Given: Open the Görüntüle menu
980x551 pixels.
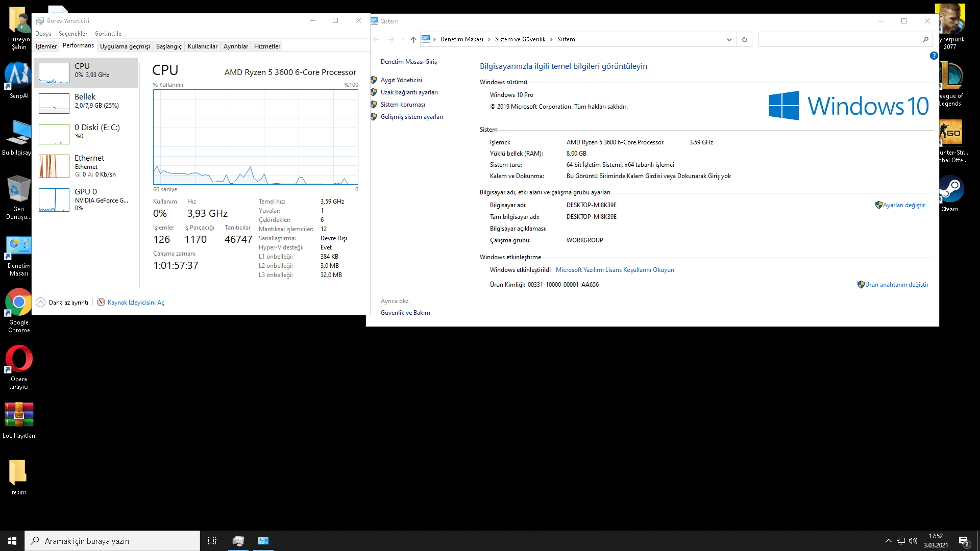Looking at the screenshot, I should pyautogui.click(x=108, y=34).
